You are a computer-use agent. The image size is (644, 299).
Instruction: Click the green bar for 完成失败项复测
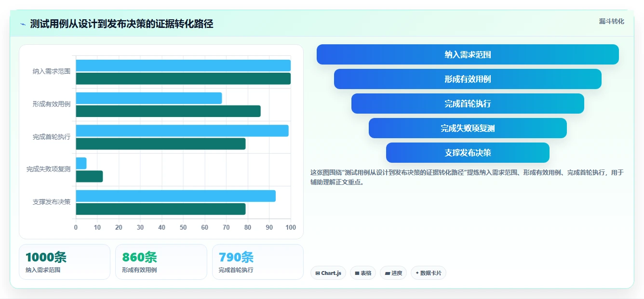tap(89, 176)
